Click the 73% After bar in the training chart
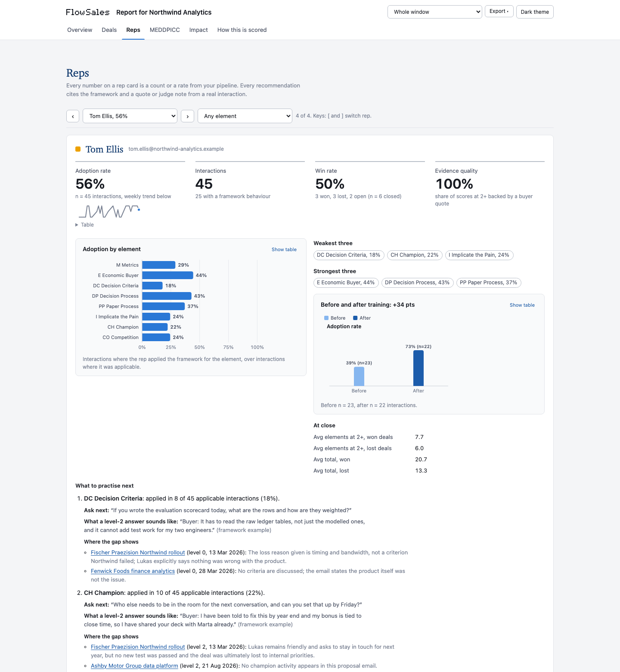Image resolution: width=620 pixels, height=672 pixels. click(x=418, y=368)
